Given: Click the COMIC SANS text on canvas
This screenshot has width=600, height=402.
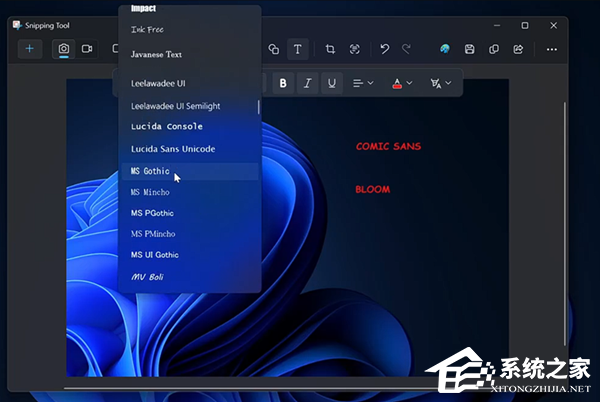Looking at the screenshot, I should pos(388,147).
